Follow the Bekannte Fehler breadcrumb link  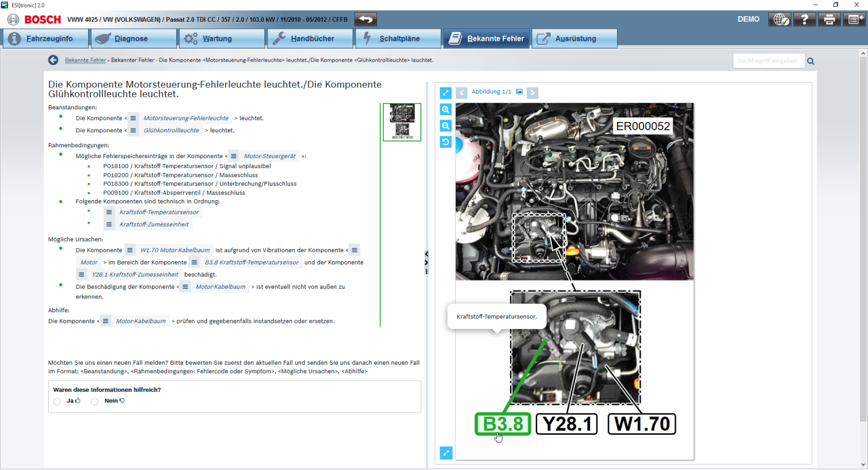coord(85,60)
